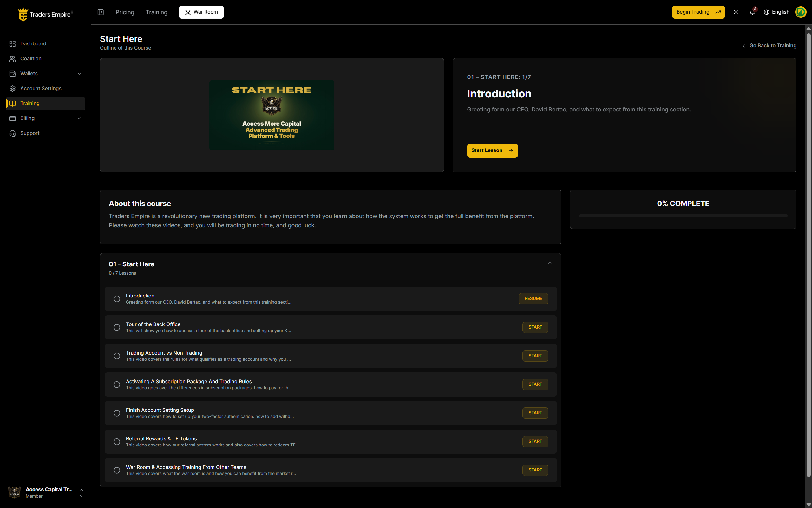
Task: Open the Pricing tab
Action: tap(125, 12)
